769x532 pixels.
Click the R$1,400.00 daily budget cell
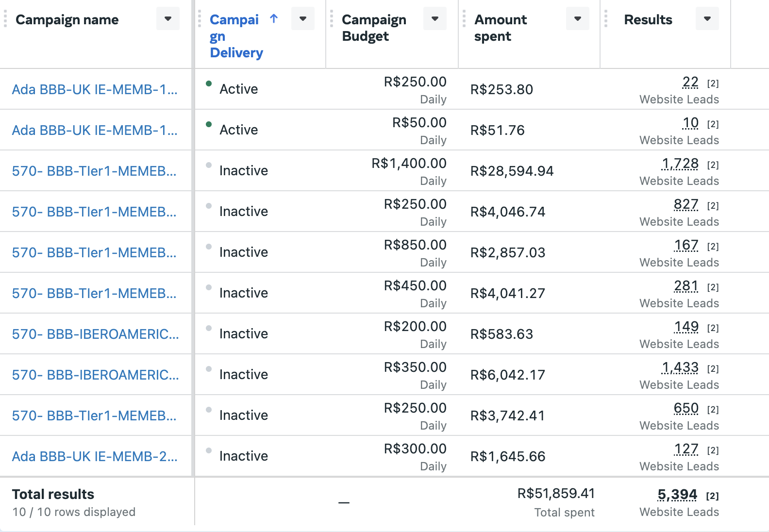click(x=409, y=164)
